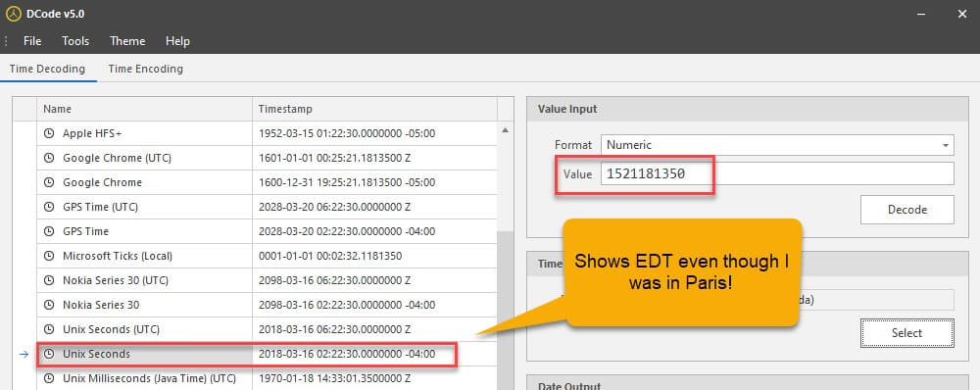The width and height of the screenshot is (980, 390).
Task: Select the GPS Time (UTC) row name
Action: (101, 207)
